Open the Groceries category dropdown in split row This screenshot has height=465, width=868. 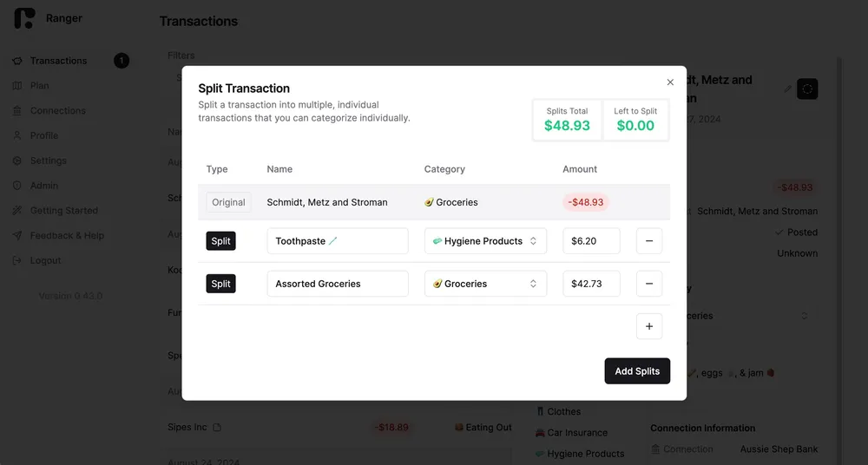pyautogui.click(x=485, y=284)
